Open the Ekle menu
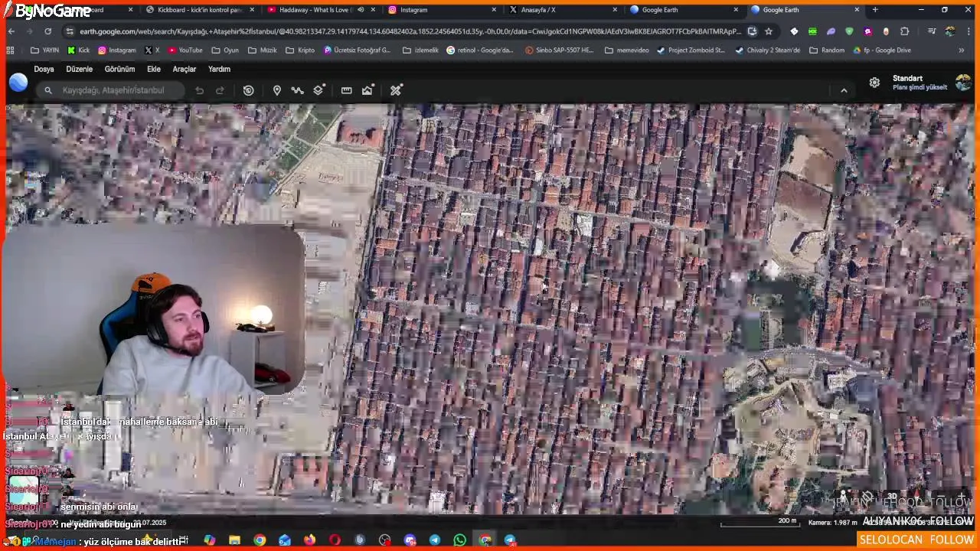This screenshot has height=551, width=980. click(154, 69)
